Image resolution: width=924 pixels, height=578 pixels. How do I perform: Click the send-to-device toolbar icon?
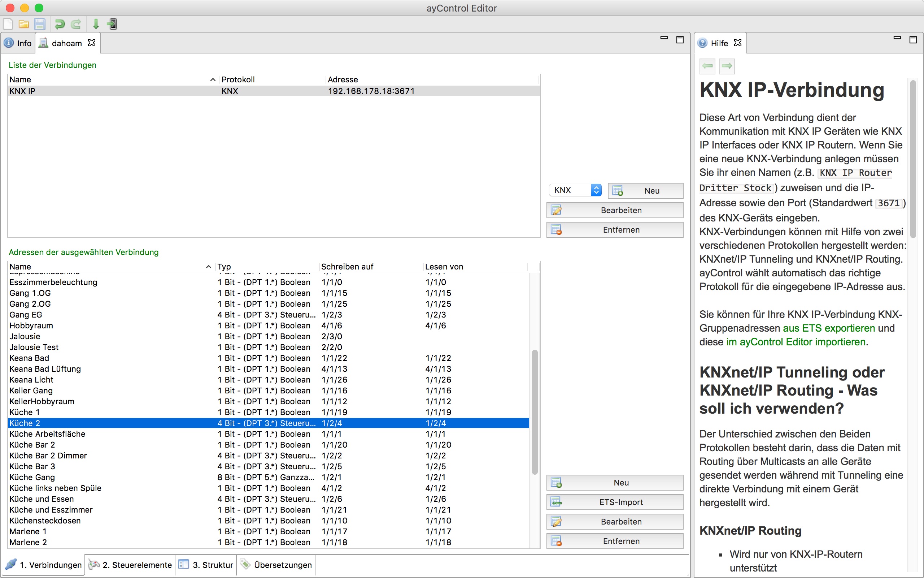pyautogui.click(x=112, y=24)
